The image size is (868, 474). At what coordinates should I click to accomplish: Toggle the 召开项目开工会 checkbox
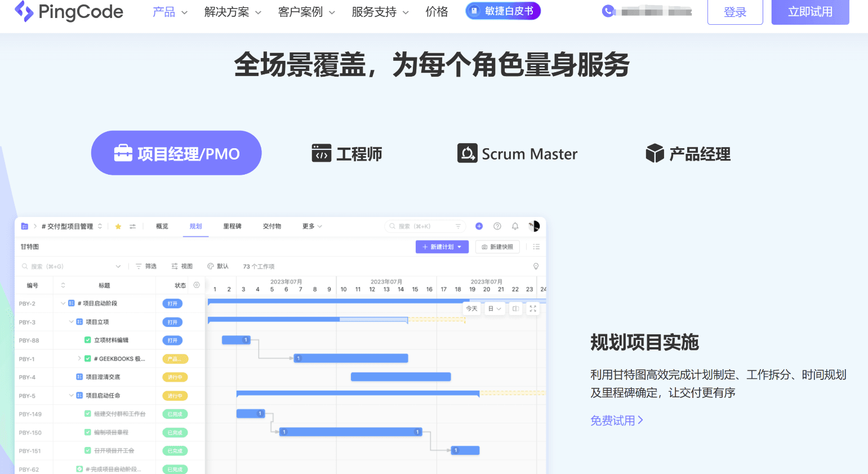[x=88, y=450]
